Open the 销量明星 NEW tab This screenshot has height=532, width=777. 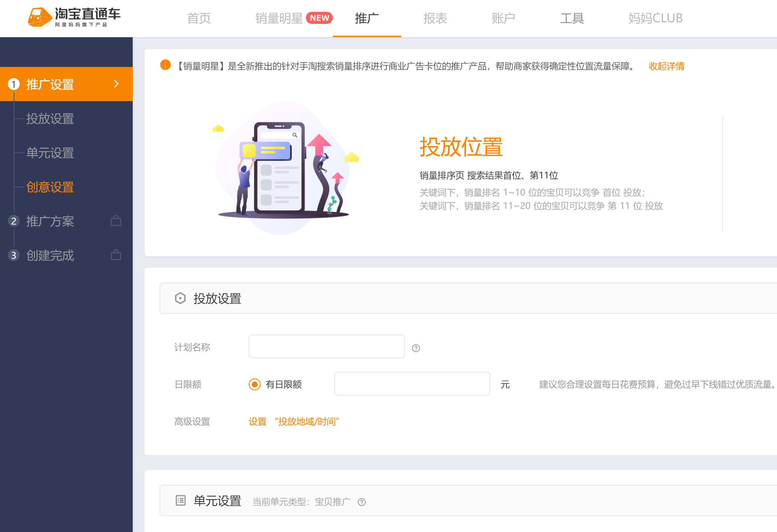click(x=294, y=18)
